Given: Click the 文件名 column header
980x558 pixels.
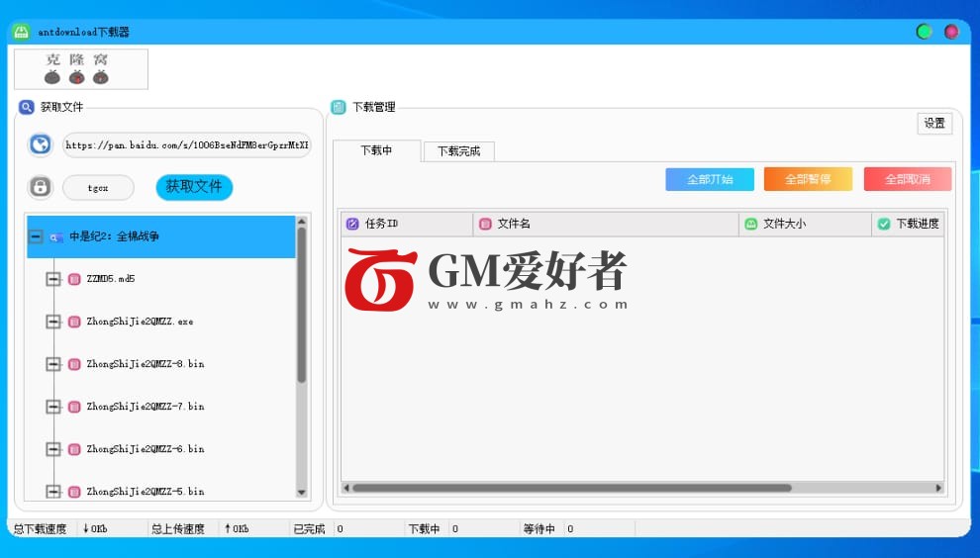Looking at the screenshot, I should (606, 224).
